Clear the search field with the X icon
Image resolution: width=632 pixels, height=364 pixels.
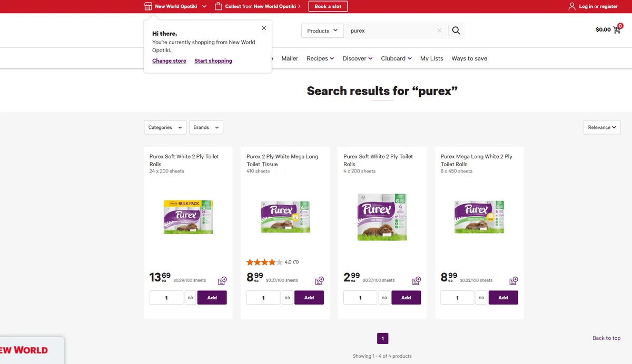tap(439, 31)
